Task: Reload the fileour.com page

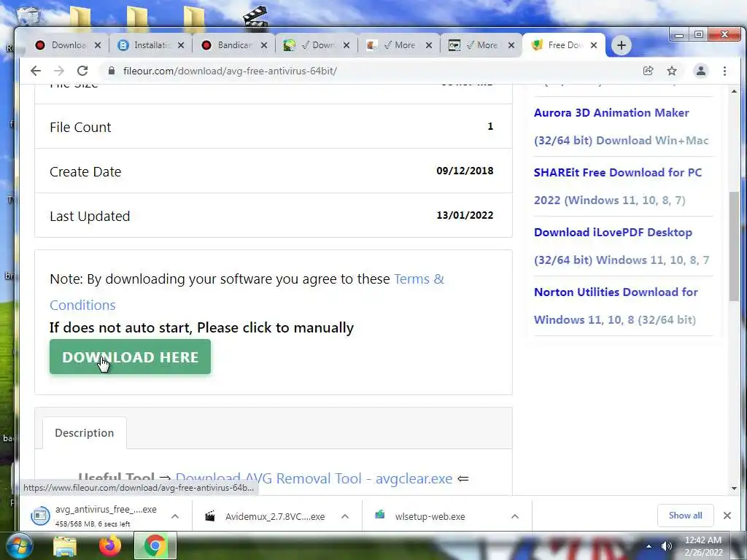Action: click(82, 71)
